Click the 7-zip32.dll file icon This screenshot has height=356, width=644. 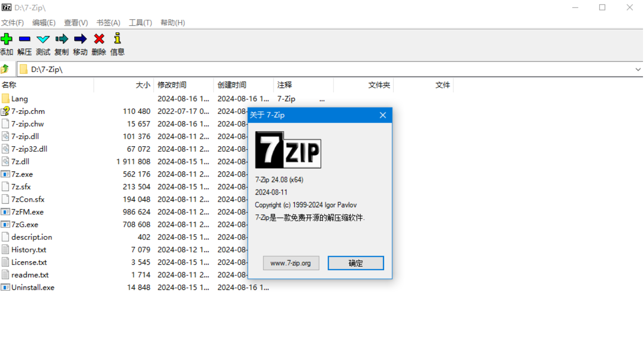pyautogui.click(x=6, y=149)
